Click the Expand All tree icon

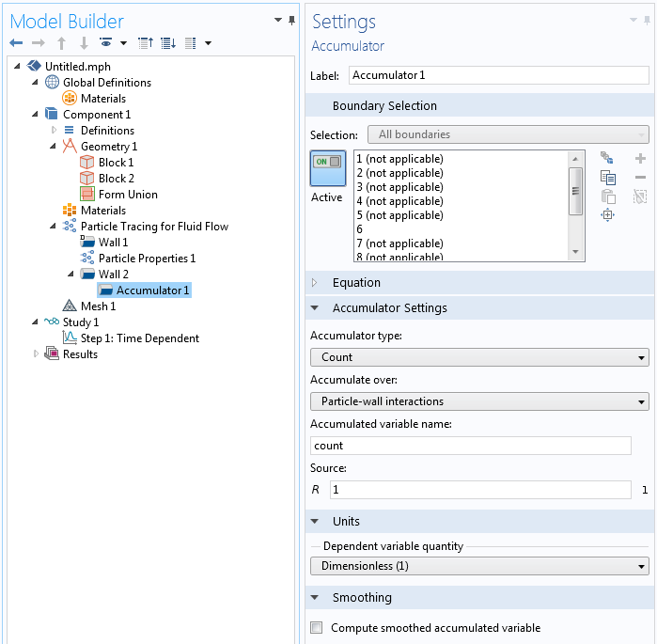click(168, 42)
